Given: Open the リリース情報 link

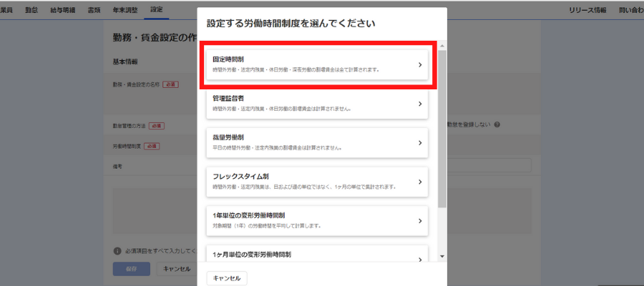Looking at the screenshot, I should click(587, 10).
